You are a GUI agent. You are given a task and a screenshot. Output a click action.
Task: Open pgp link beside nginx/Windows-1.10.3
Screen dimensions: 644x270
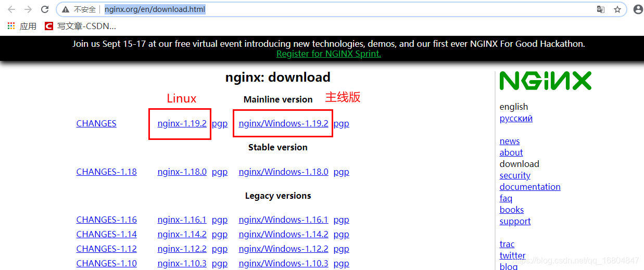342,264
